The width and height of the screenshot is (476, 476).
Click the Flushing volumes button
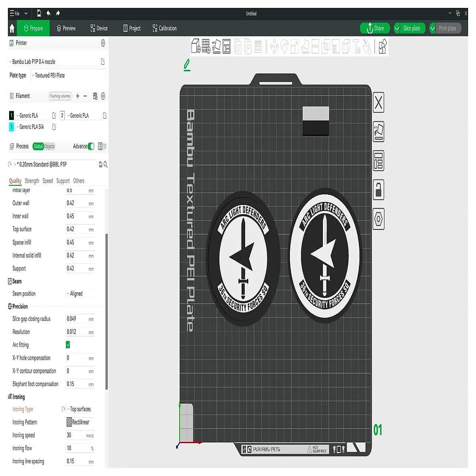click(x=60, y=96)
